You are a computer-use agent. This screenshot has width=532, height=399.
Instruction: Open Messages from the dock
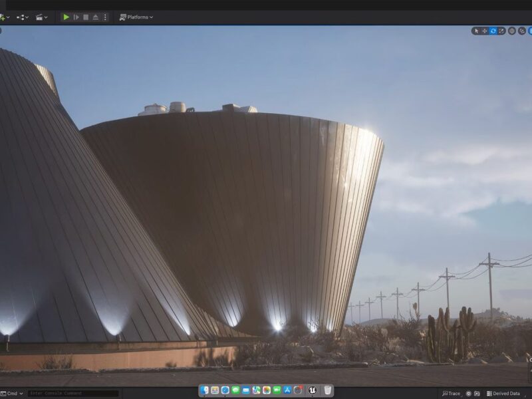pos(235,390)
